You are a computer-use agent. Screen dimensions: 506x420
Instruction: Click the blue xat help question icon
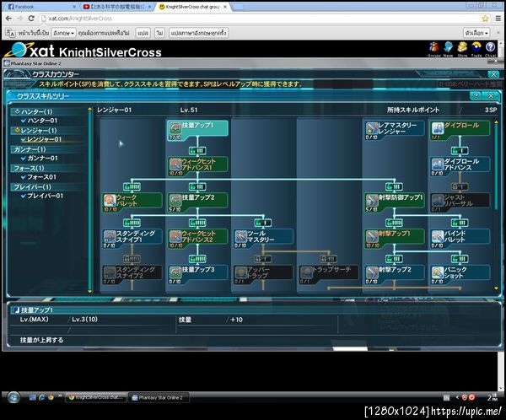coord(491,47)
